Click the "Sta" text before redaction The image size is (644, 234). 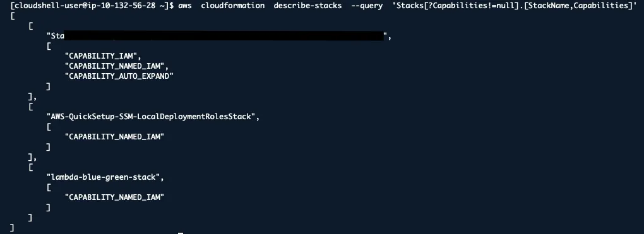[57, 36]
